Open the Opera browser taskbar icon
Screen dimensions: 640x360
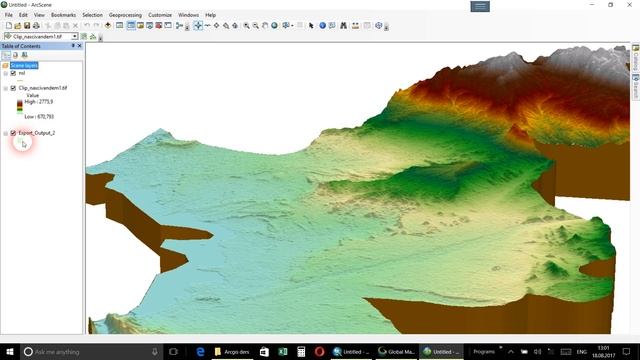coord(319,351)
